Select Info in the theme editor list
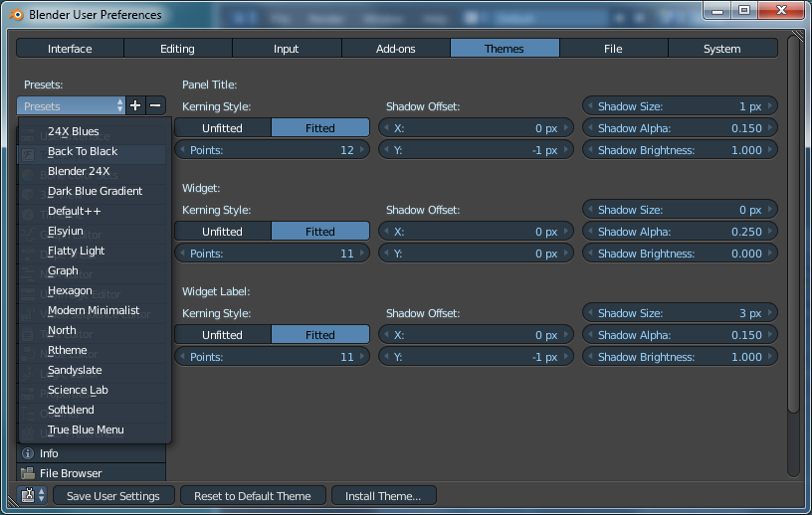This screenshot has height=515, width=812. tap(92, 453)
